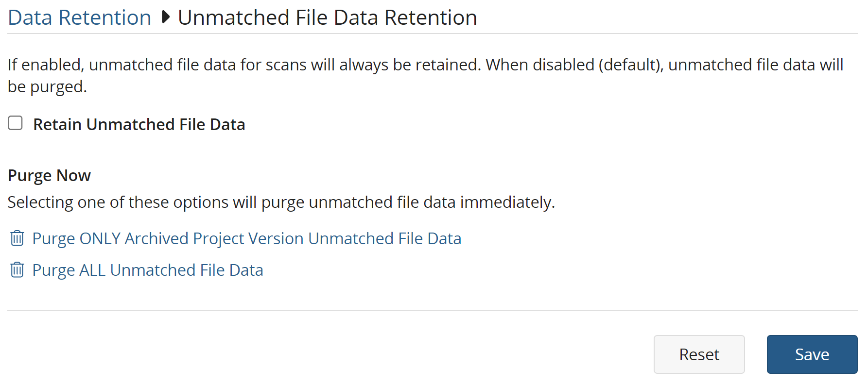The width and height of the screenshot is (868, 385).
Task: Click the word '(default)' in the description
Action: tap(630, 65)
